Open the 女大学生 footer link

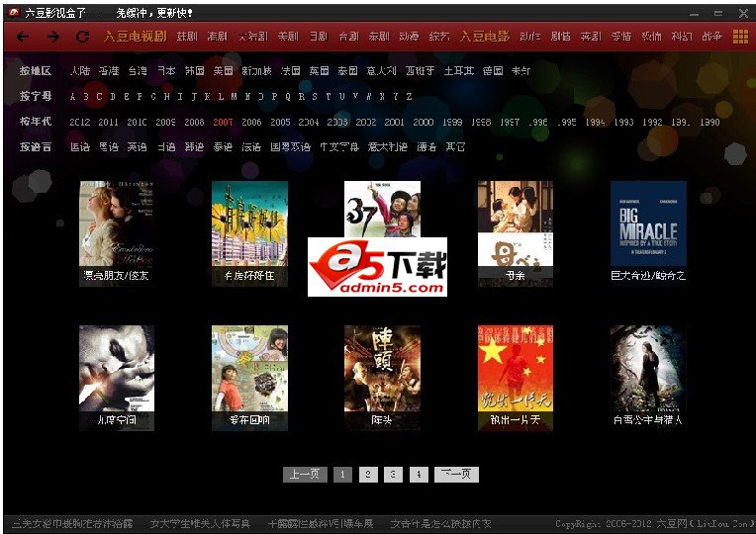[200, 523]
